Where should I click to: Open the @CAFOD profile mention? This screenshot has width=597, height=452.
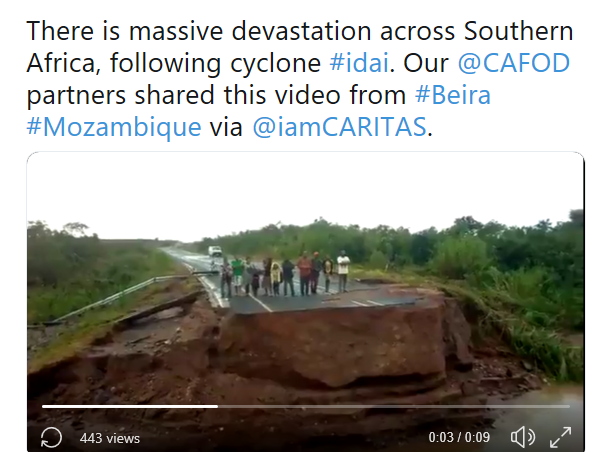click(x=514, y=63)
